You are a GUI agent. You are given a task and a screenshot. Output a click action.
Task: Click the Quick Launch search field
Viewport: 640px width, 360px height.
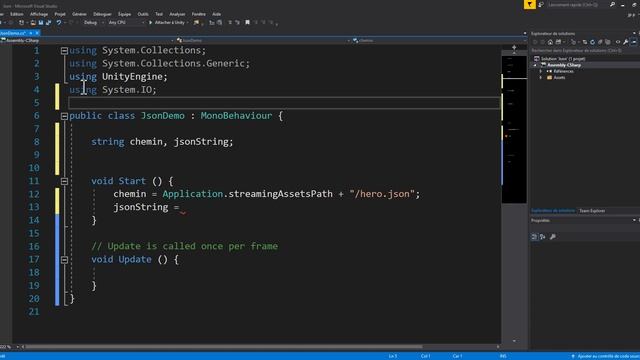tap(578, 4)
